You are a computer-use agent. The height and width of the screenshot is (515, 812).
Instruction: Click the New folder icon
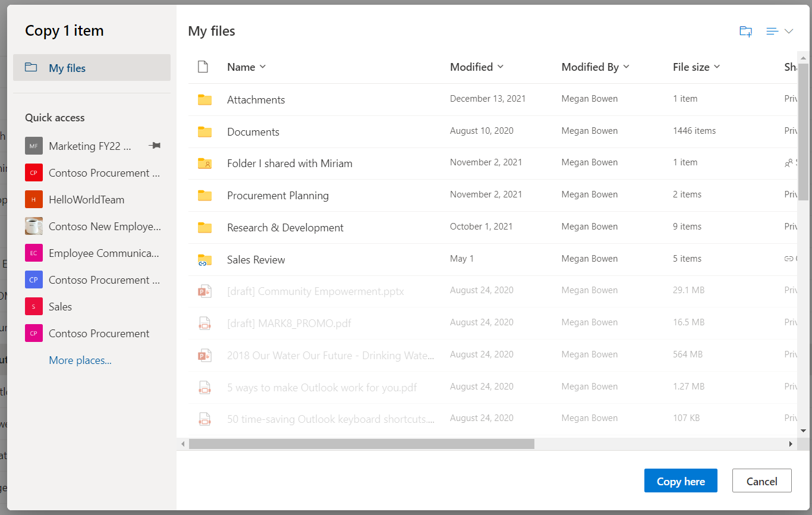pyautogui.click(x=745, y=32)
